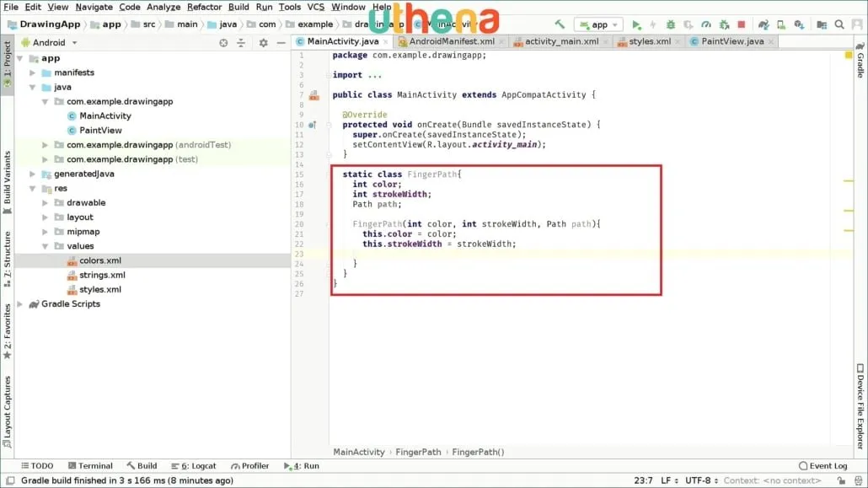Screen dimensions: 868x488
Task: Collapse the java folder node
Action: [x=33, y=87]
